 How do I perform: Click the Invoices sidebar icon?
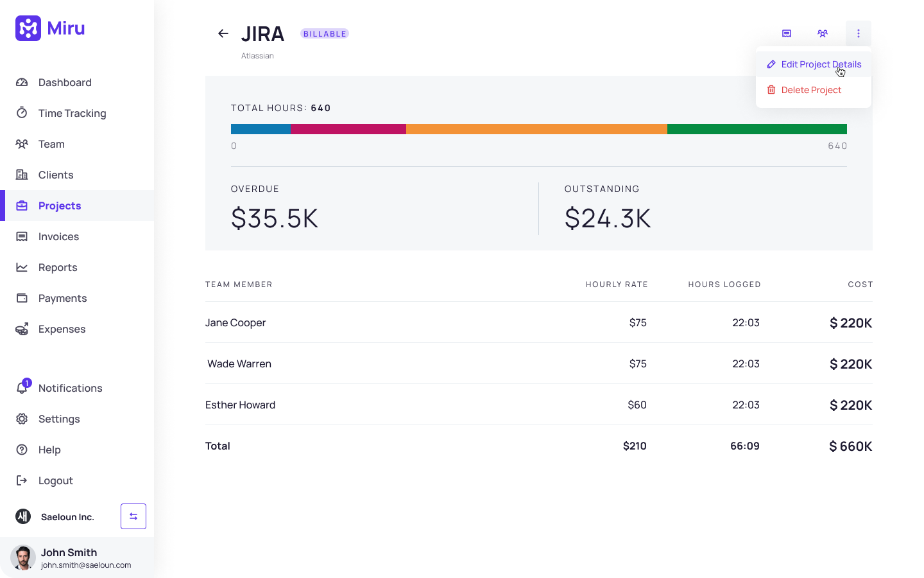[x=22, y=236]
